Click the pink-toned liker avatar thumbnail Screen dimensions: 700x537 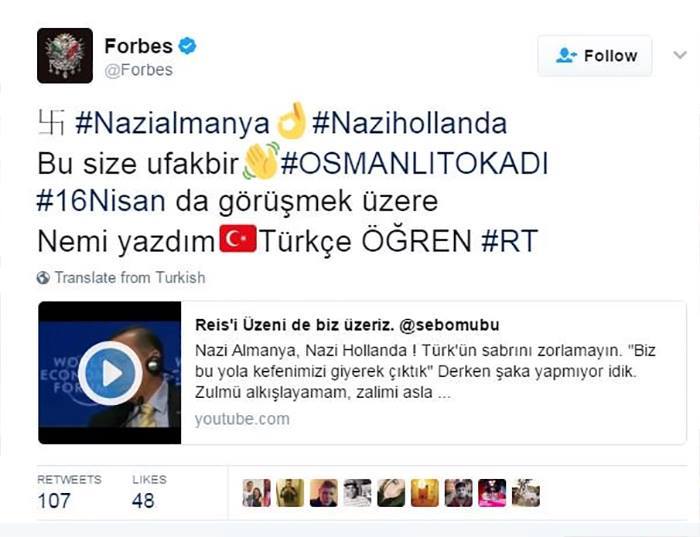(492, 493)
